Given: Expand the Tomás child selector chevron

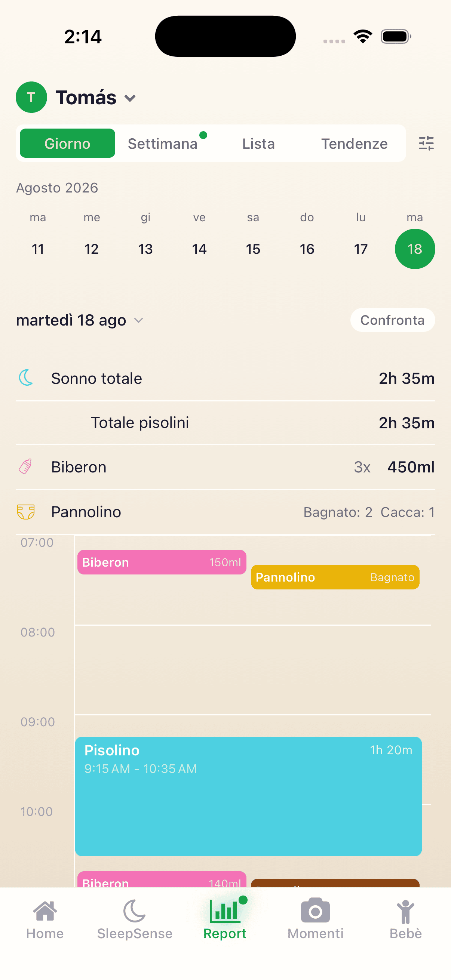Looking at the screenshot, I should (130, 99).
